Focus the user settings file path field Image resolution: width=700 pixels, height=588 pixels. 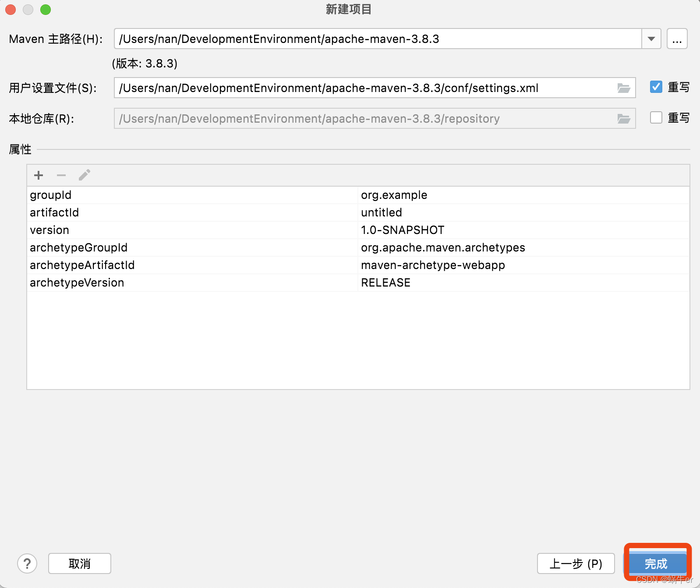coord(375,88)
